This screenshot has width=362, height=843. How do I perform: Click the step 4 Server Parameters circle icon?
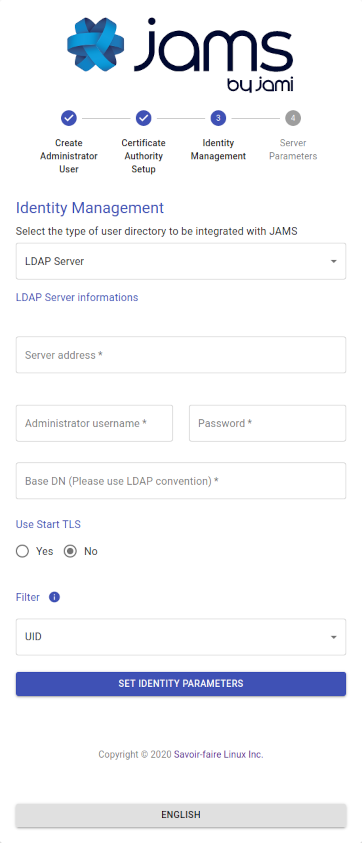293,118
